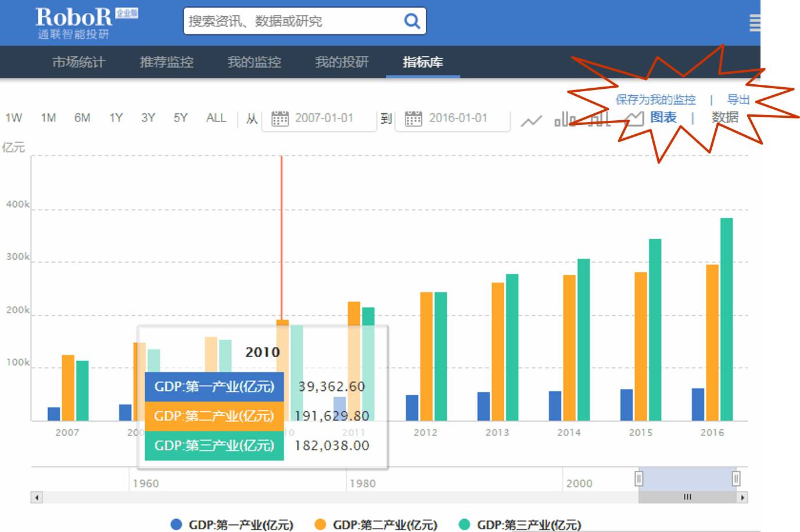This screenshot has width=800, height=532.
Task: Go to 我的监控 tab
Action: 254,62
